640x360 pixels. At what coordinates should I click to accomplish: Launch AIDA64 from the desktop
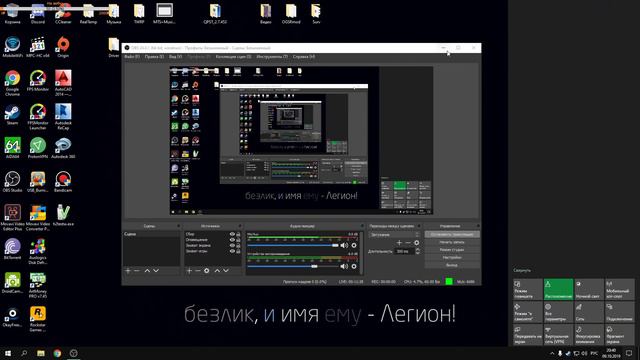[12, 148]
